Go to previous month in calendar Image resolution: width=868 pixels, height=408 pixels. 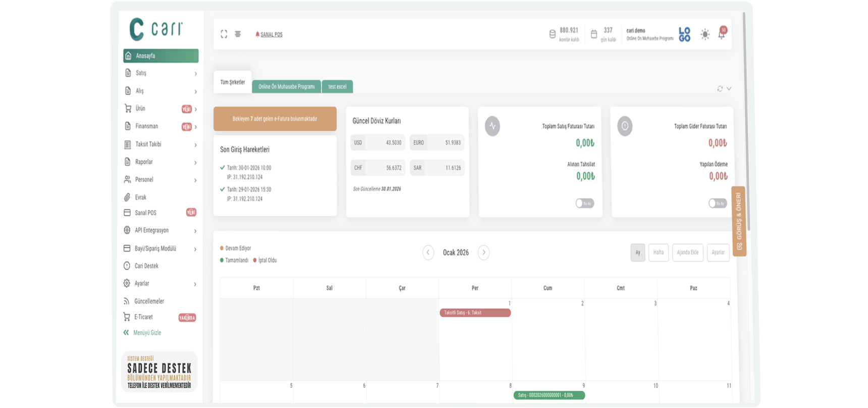(428, 252)
